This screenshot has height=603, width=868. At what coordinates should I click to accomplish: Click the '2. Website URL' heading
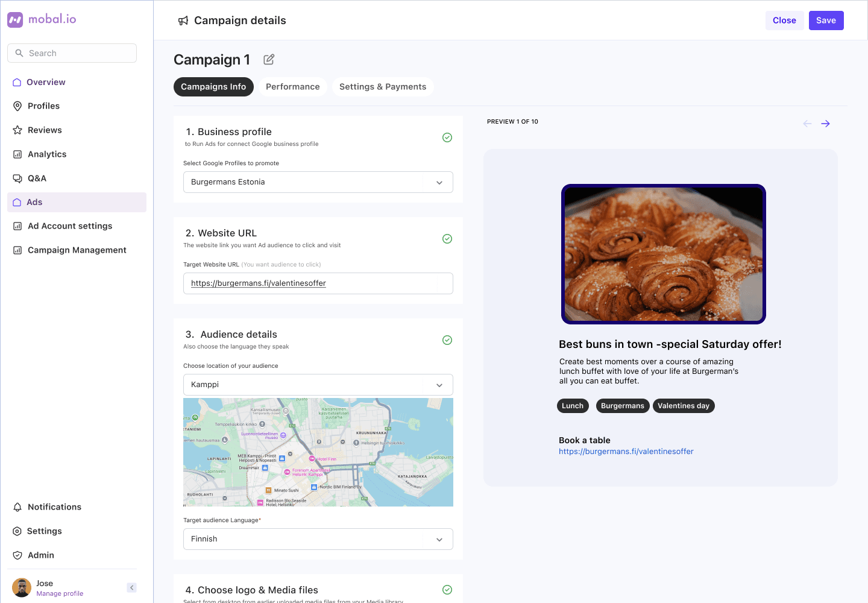(x=221, y=233)
